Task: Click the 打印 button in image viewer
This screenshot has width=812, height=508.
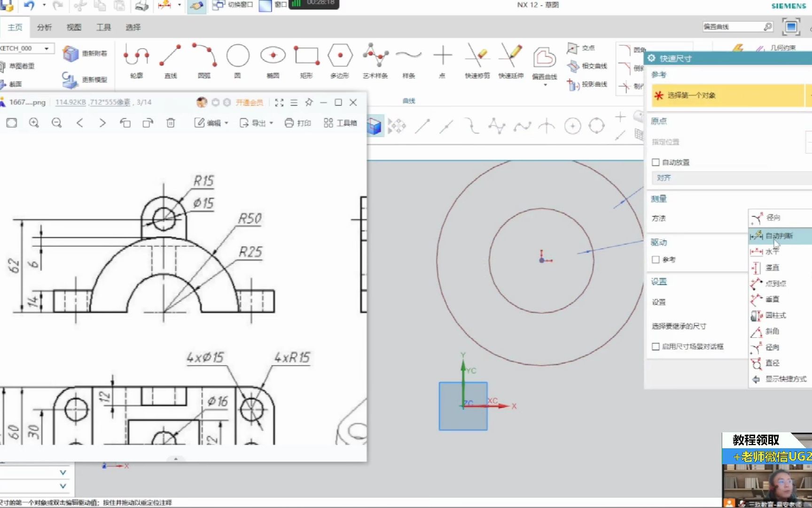Action: (298, 123)
